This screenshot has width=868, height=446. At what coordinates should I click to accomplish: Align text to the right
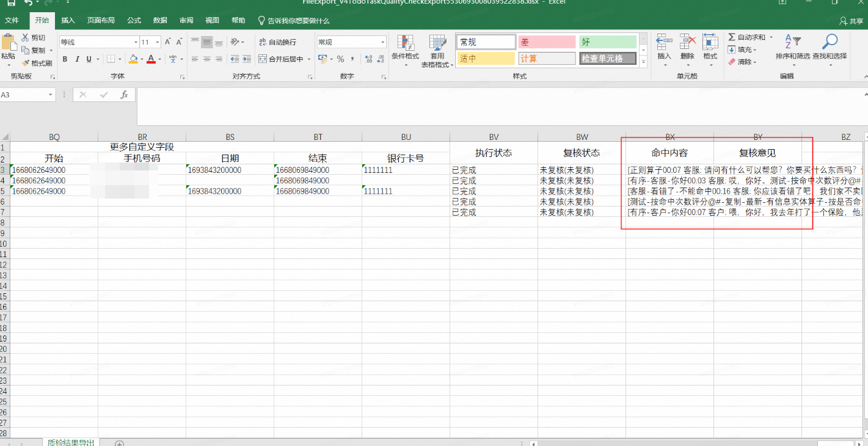(x=219, y=59)
